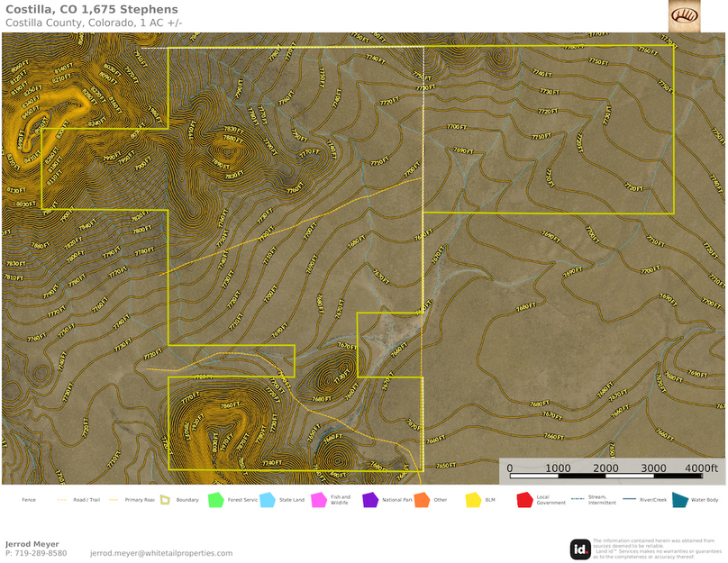Viewport: 728px width, 563px height.
Task: Click the Road / Trail legend line
Action: [62, 499]
